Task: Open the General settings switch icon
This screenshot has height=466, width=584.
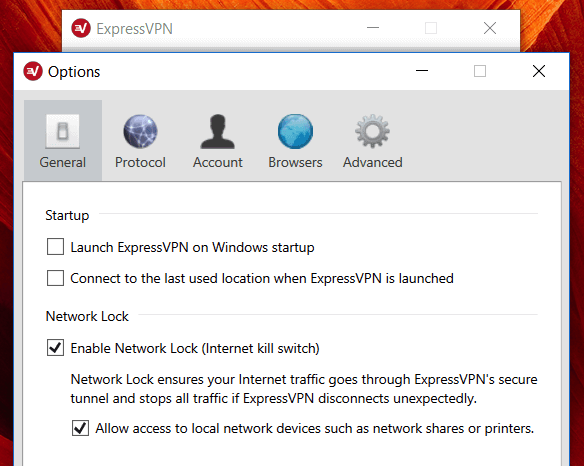Action: (x=63, y=131)
